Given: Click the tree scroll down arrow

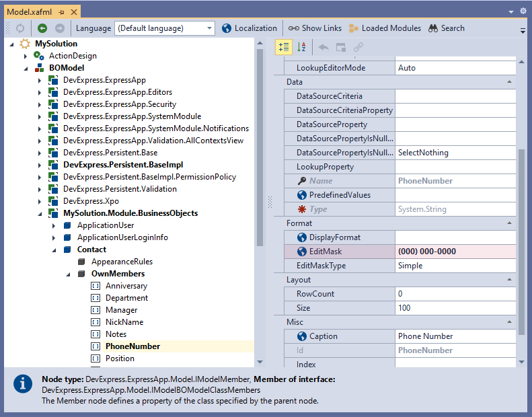Looking at the screenshot, I should click(260, 362).
